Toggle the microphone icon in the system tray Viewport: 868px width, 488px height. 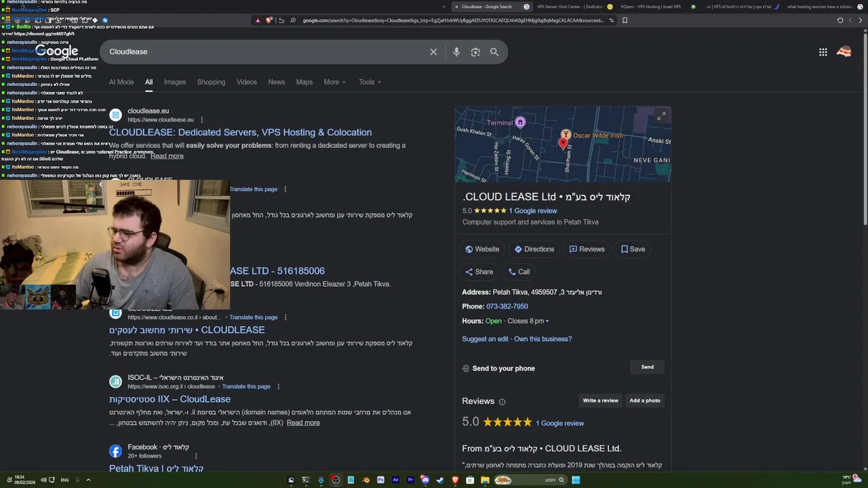point(77,480)
